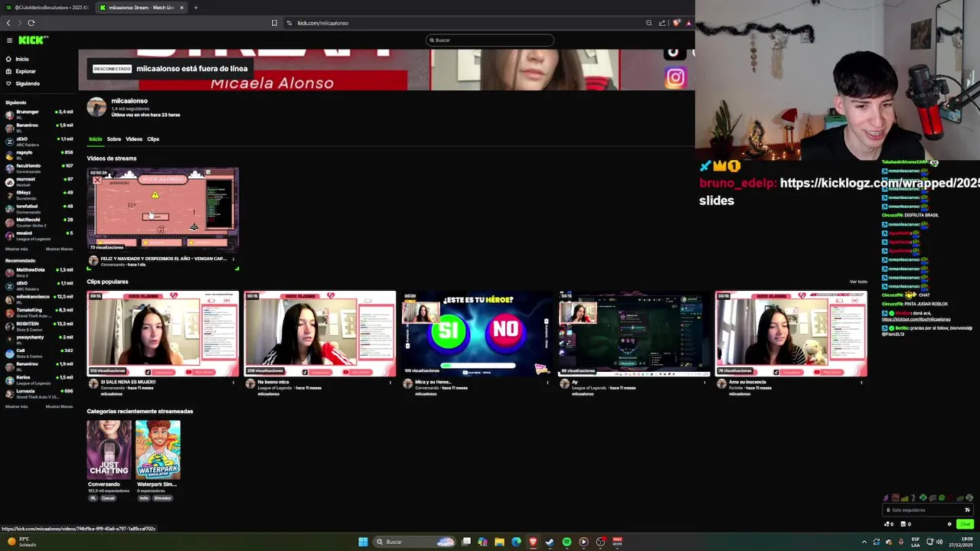Click the Simulator category tag

pyautogui.click(x=162, y=498)
